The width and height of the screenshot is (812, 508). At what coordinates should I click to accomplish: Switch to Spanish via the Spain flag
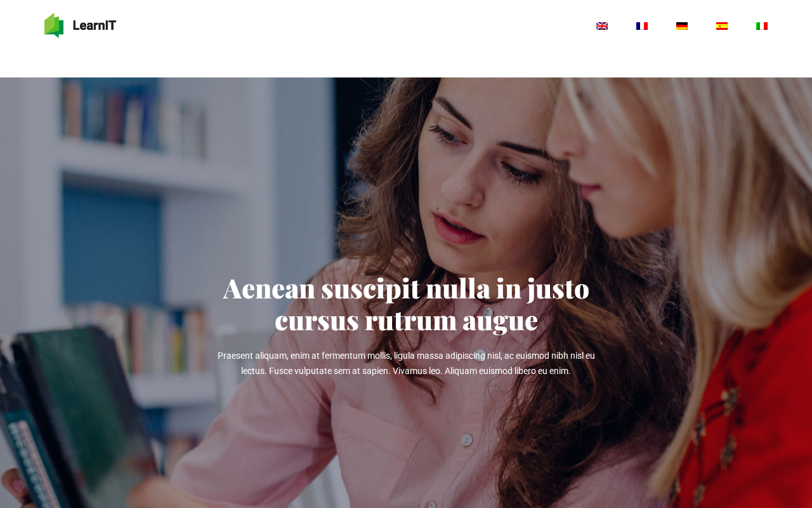pyautogui.click(x=722, y=26)
